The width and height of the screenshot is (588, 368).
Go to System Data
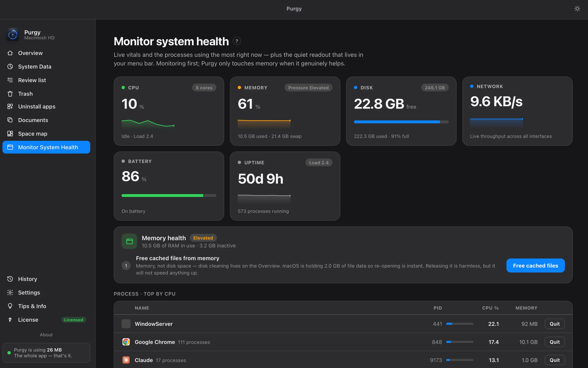pyautogui.click(x=46, y=66)
